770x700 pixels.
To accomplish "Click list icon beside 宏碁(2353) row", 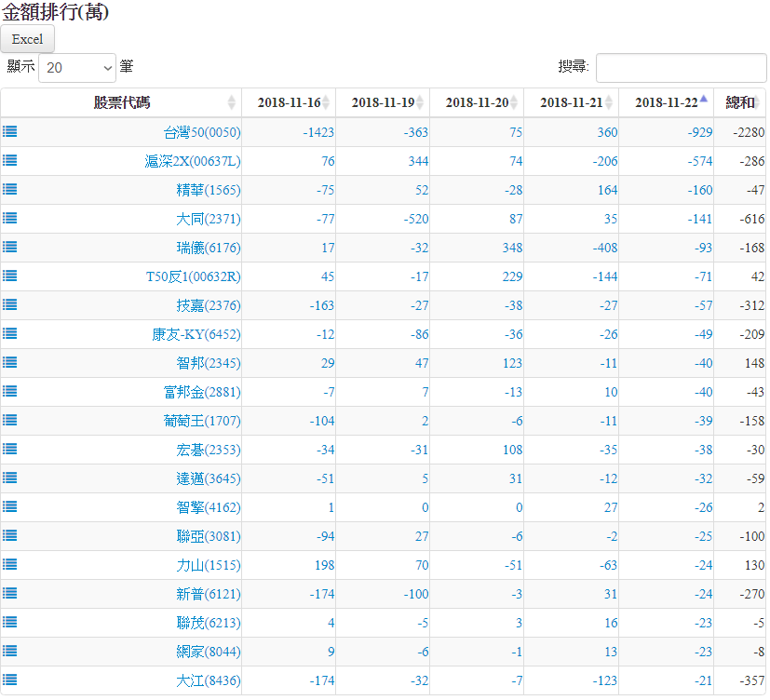I will (9, 450).
